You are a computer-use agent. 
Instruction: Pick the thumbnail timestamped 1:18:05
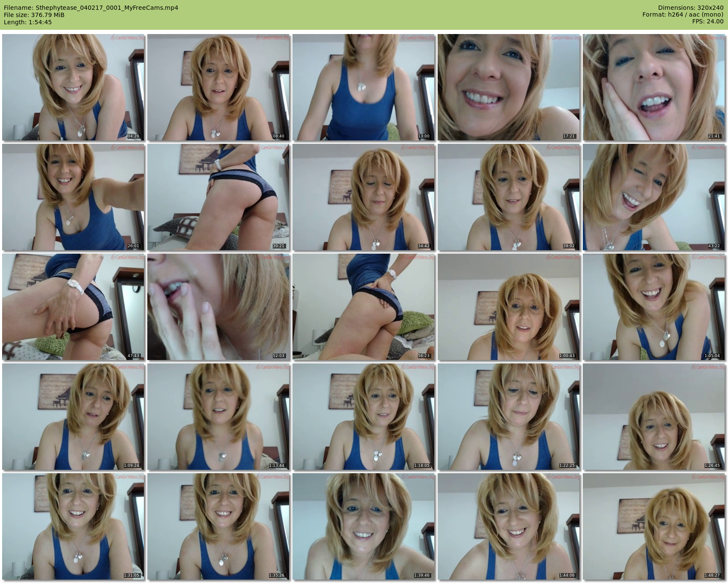(364, 417)
